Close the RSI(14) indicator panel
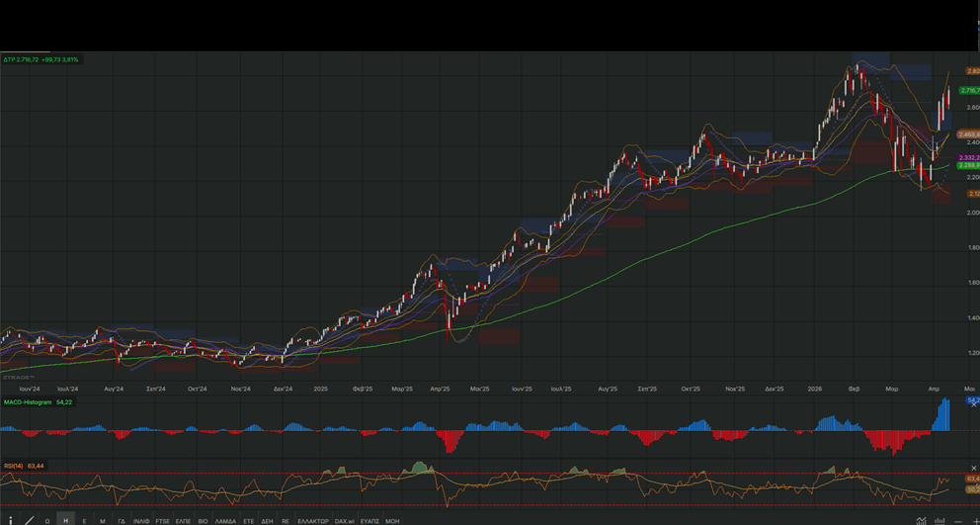This screenshot has height=525, width=980. pos(973,468)
